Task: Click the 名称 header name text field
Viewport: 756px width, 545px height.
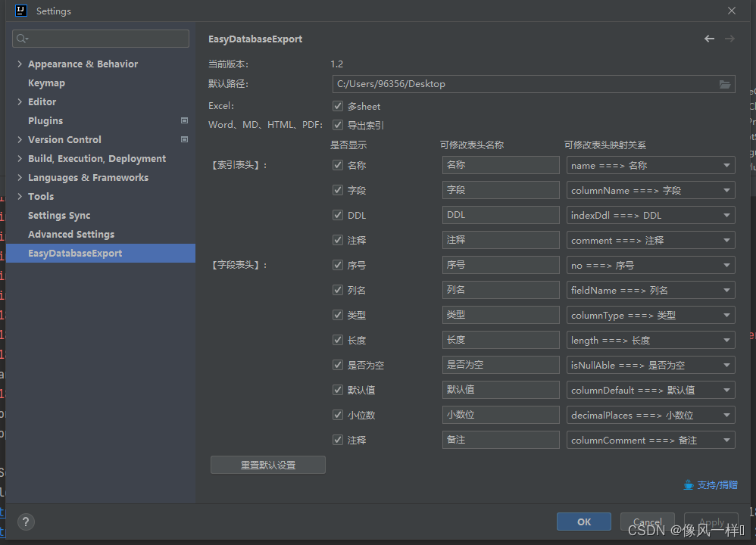Action: pyautogui.click(x=501, y=165)
